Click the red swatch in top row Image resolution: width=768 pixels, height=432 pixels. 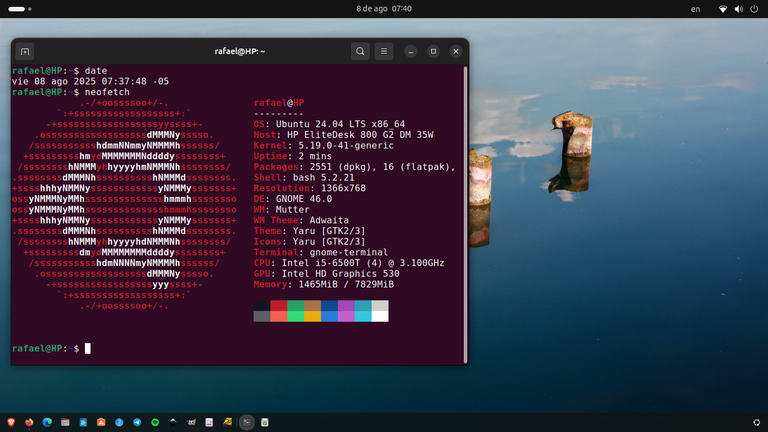pyautogui.click(x=279, y=306)
